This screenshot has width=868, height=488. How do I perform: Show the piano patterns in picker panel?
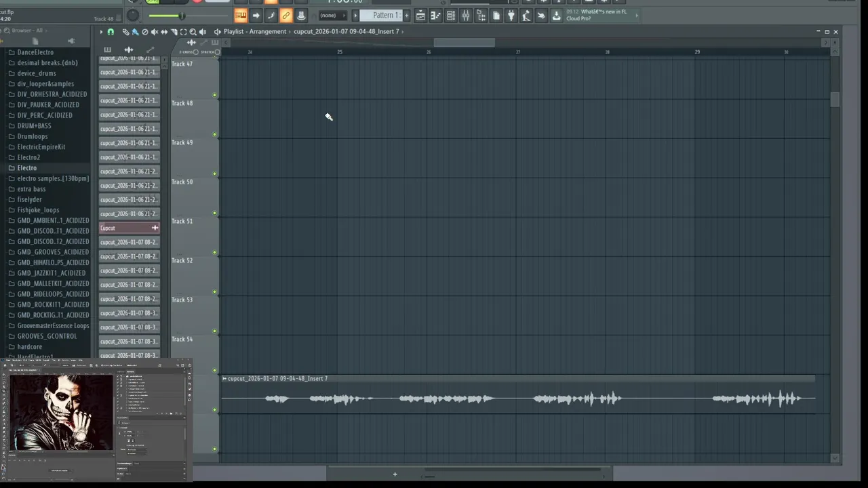click(107, 49)
